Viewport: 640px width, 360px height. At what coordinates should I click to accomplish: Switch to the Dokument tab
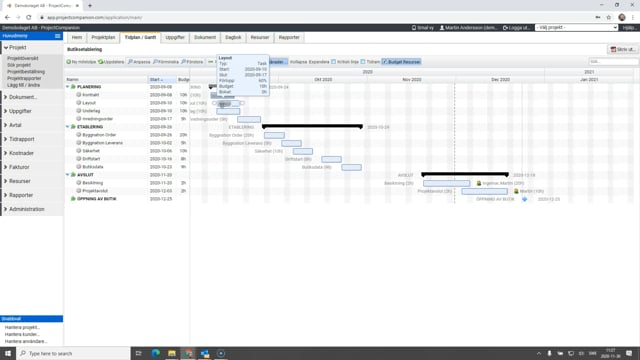pos(205,38)
